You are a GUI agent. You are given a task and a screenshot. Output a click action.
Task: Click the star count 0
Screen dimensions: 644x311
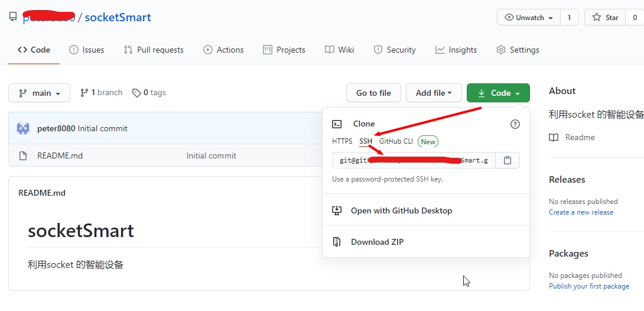pos(635,17)
